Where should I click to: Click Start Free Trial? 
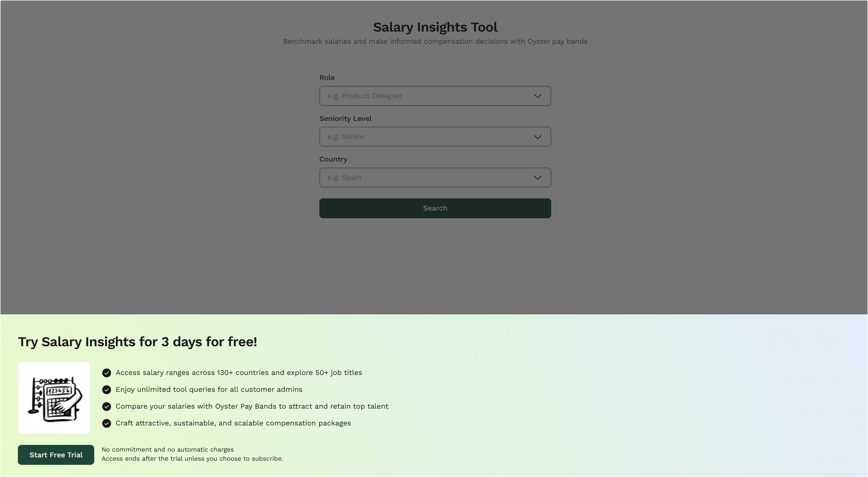pos(56,455)
